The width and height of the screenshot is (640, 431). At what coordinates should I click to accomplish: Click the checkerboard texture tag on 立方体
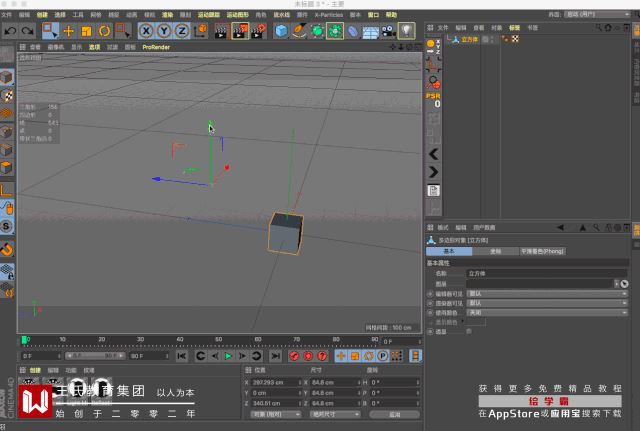(x=515, y=39)
